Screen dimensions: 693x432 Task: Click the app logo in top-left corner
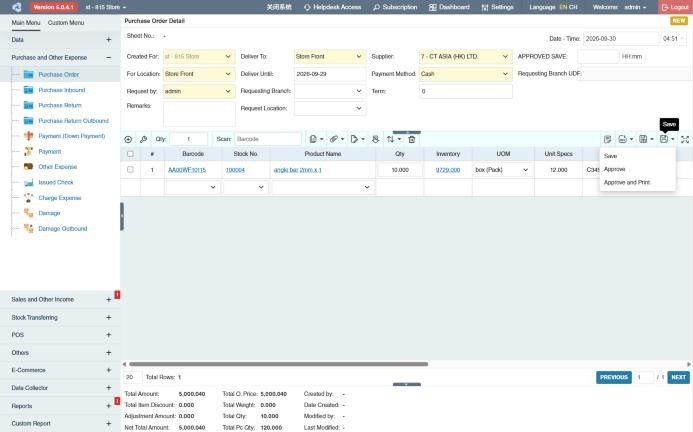17,7
